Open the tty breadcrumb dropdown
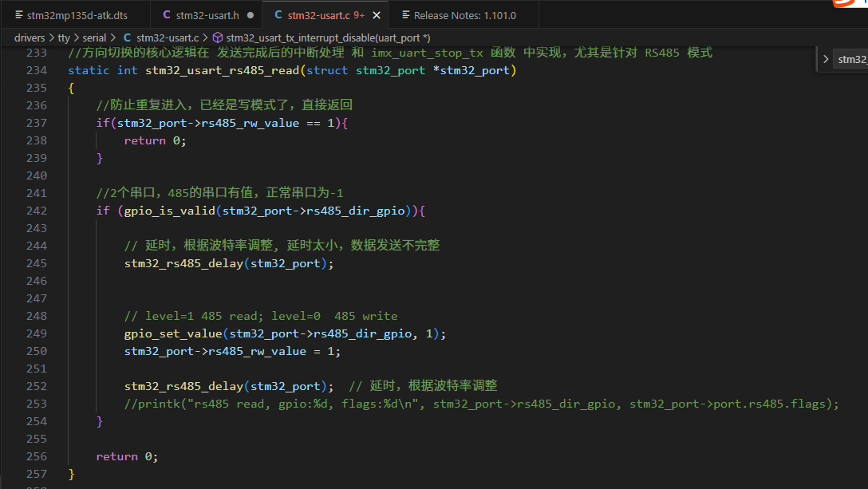The image size is (868, 489). coord(63,37)
